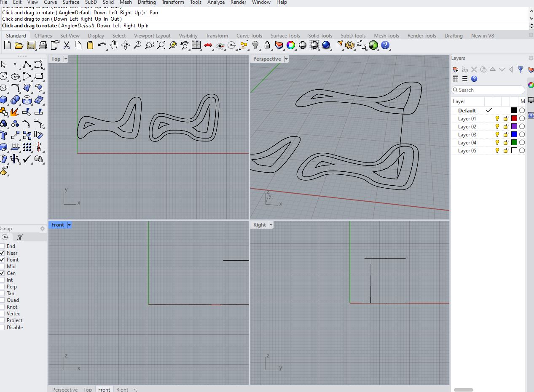This screenshot has height=392, width=534.
Task: Hide Layer 01 with its lightbulb toggle
Action: coord(497,119)
